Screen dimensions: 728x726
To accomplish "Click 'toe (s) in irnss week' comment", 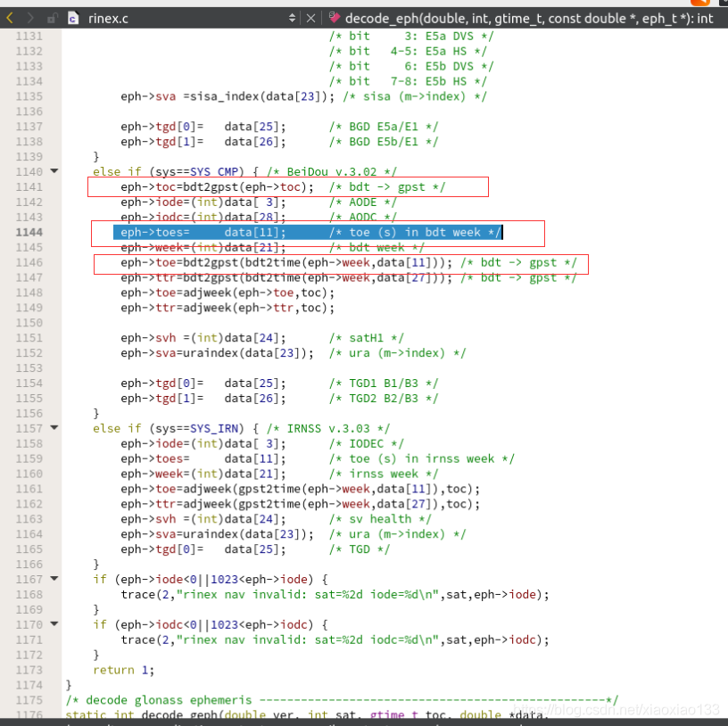I will [x=422, y=458].
